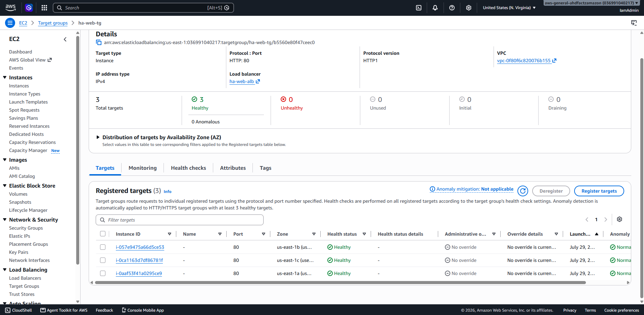The height and width of the screenshot is (315, 644).
Task: Click the VPC external link icon
Action: [x=554, y=61]
